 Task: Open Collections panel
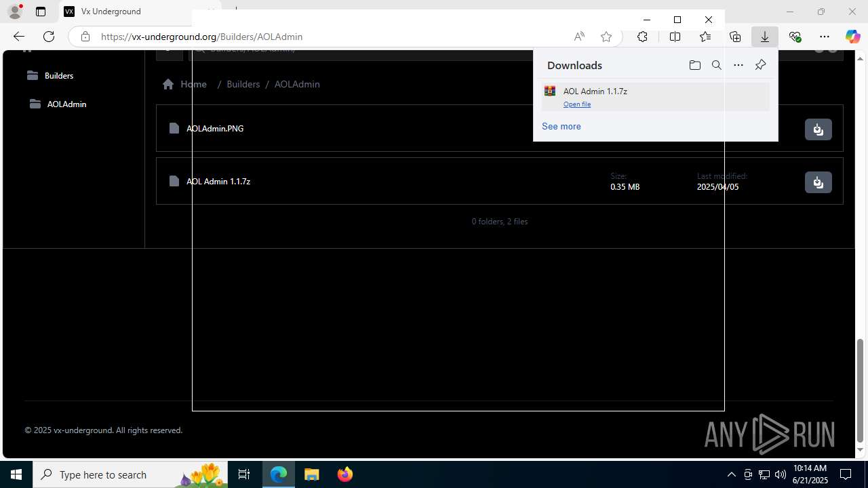735,37
